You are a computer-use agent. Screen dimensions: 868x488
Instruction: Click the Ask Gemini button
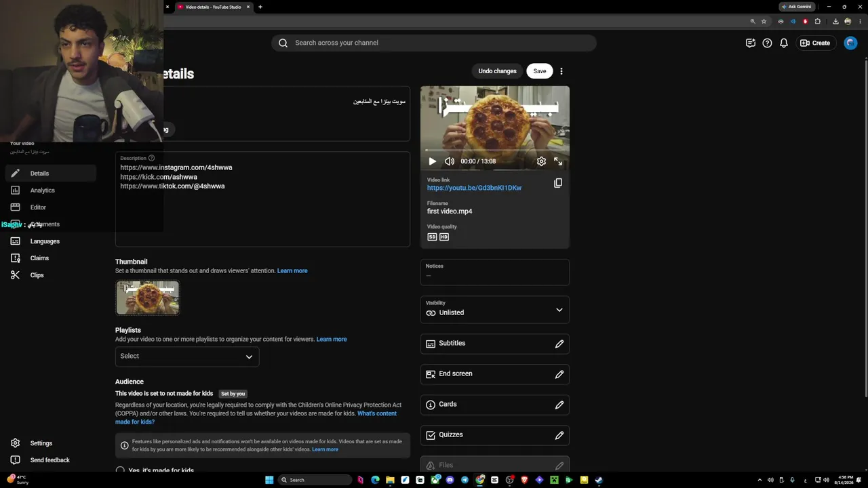tap(796, 7)
